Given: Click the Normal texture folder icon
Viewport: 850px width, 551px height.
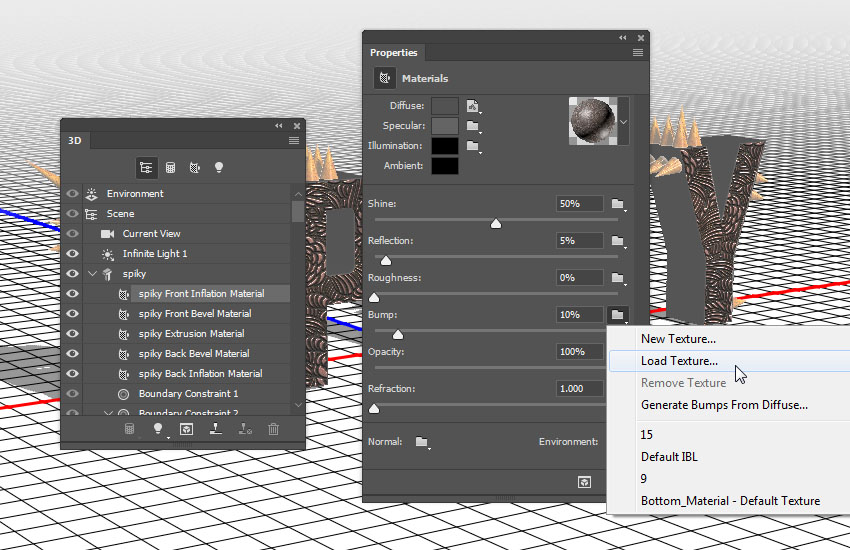Looking at the screenshot, I should pyautogui.click(x=422, y=442).
